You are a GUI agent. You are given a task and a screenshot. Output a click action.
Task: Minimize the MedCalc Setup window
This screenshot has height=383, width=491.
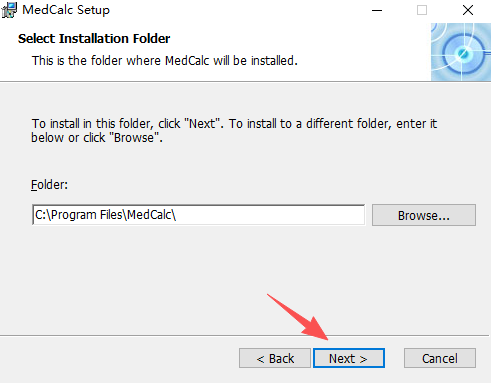pos(377,10)
